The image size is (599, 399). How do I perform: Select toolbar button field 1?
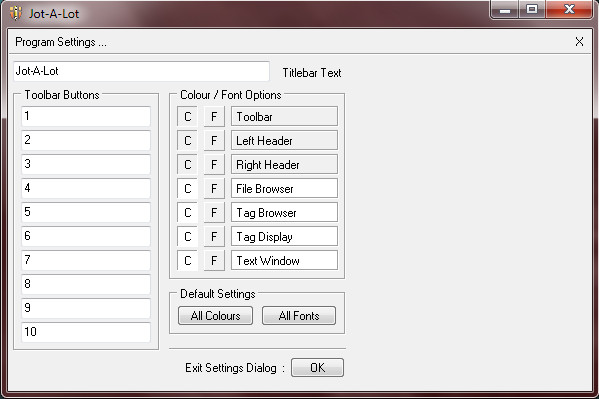(x=86, y=116)
